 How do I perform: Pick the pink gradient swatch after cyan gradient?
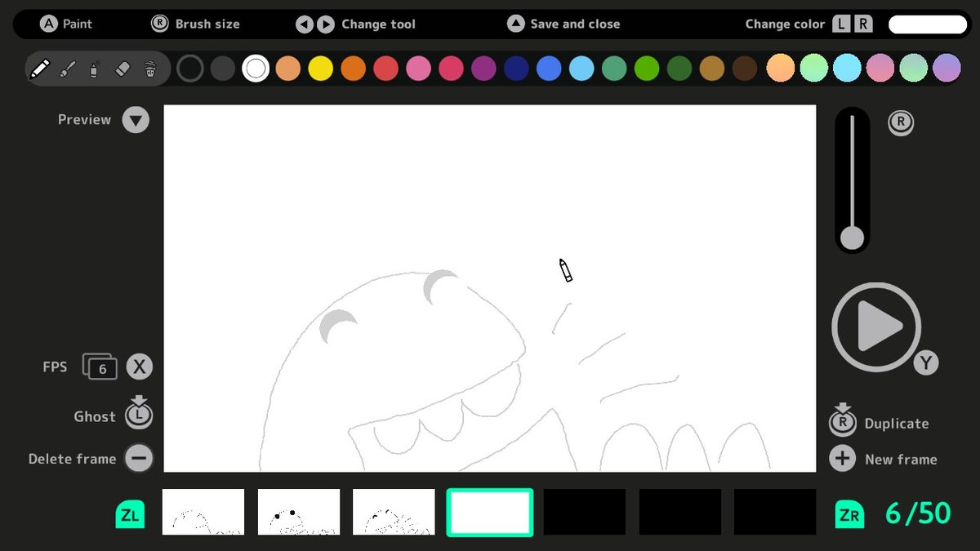tap(880, 68)
